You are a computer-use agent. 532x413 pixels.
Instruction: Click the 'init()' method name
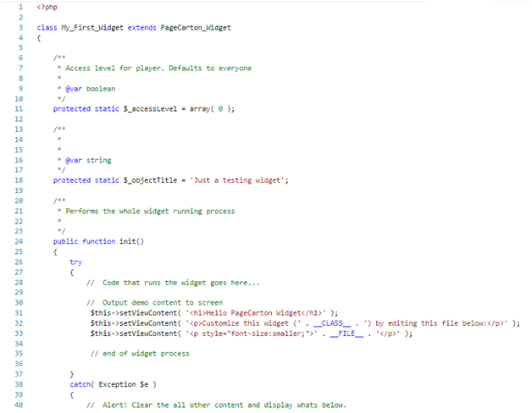(131, 241)
